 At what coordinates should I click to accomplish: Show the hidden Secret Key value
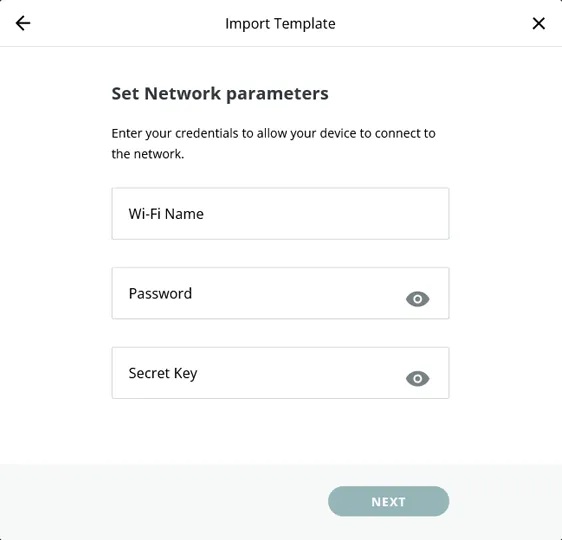coord(418,378)
